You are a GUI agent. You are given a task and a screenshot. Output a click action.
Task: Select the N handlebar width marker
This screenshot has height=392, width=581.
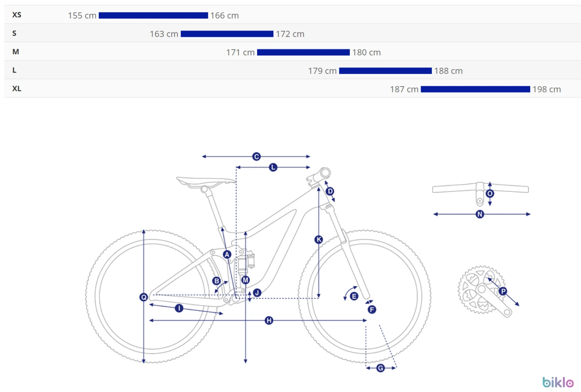(x=480, y=214)
